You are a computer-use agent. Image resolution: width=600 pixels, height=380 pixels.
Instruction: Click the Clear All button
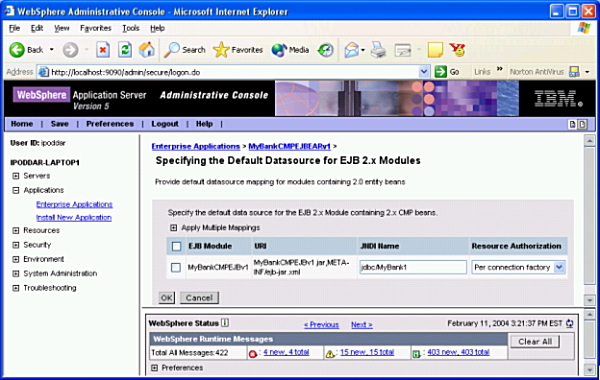pos(535,341)
